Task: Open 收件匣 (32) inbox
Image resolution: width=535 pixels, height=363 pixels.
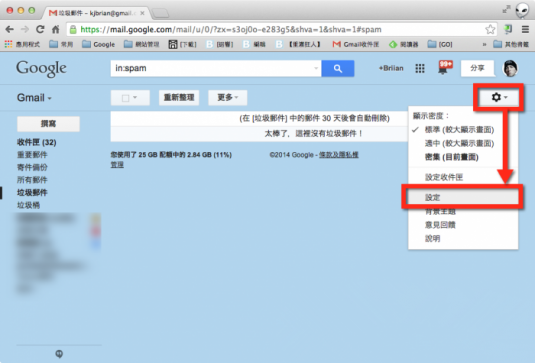Action: click(37, 142)
